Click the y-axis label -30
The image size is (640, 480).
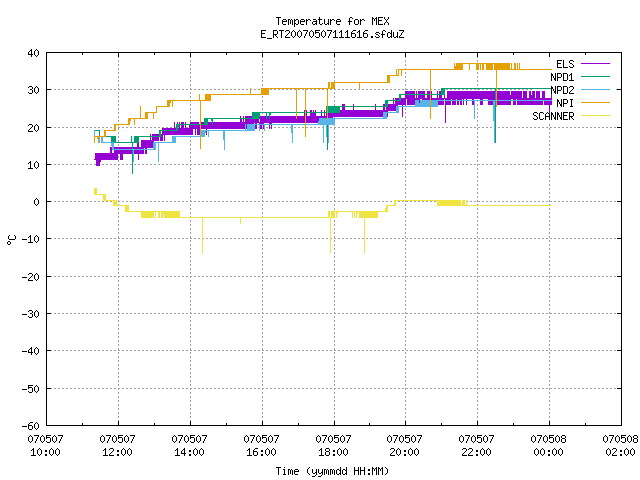point(31,314)
